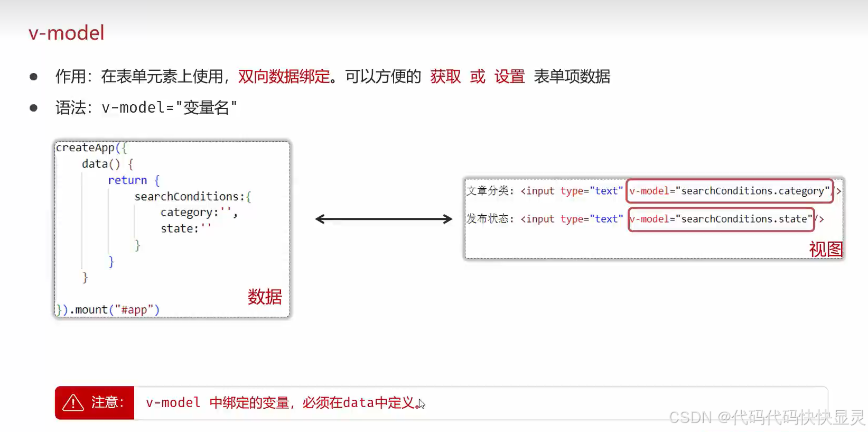Click searchConditions:{ in the data code
Screen dimensions: 868x432
pyautogui.click(x=193, y=197)
